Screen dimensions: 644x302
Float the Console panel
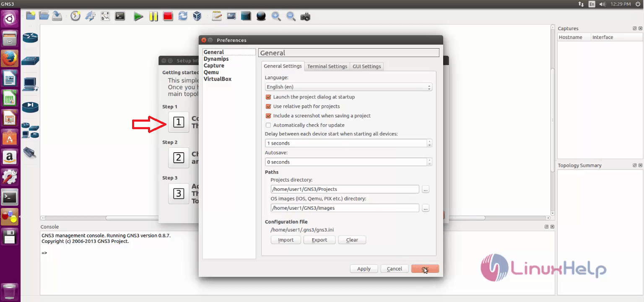tap(547, 227)
